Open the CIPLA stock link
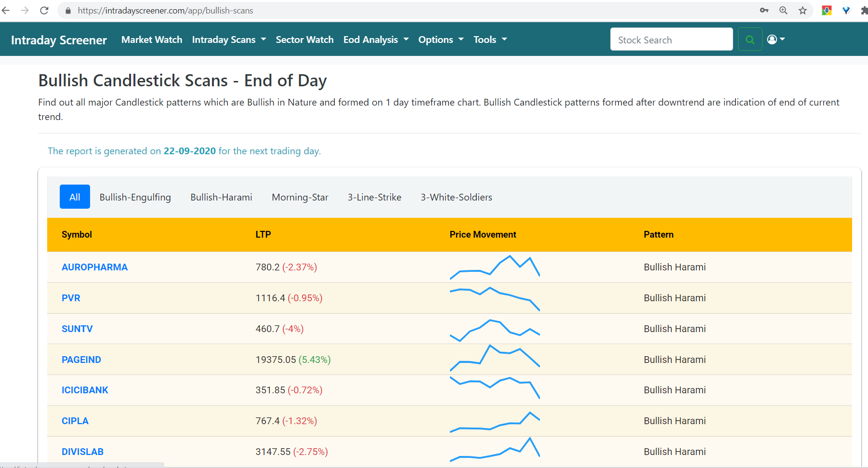The height and width of the screenshot is (468, 868). 75,421
